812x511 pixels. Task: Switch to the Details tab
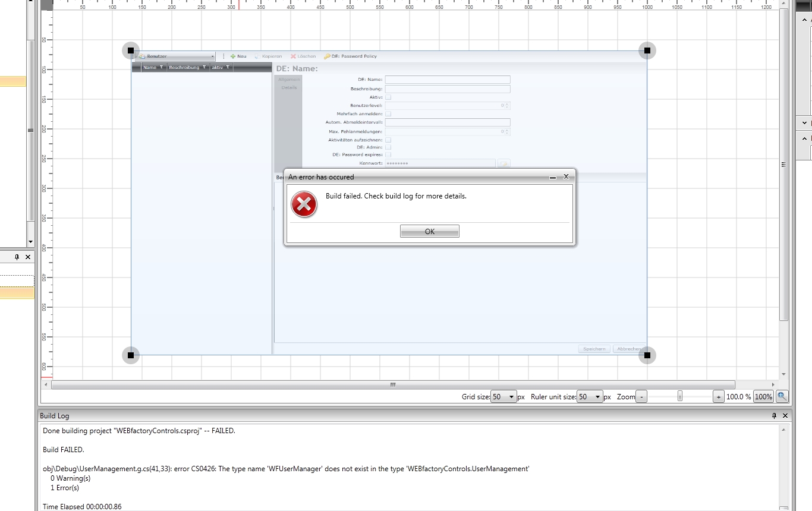289,88
